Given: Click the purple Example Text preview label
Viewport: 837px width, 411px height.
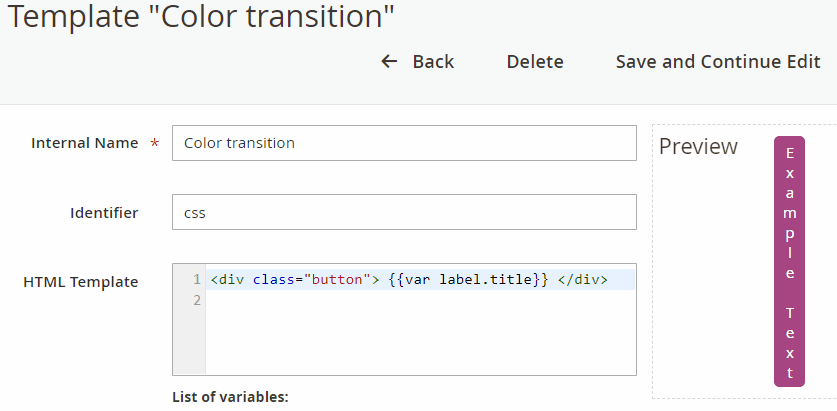Looking at the screenshot, I should coord(789,261).
